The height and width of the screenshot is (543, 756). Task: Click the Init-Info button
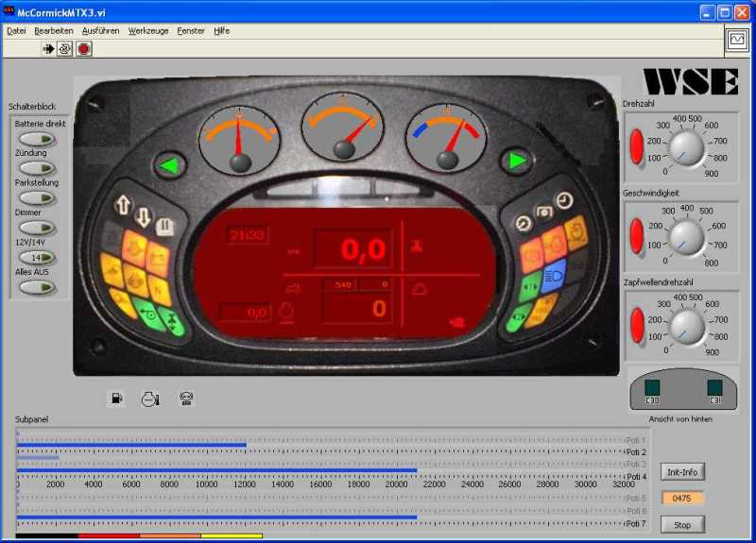click(681, 472)
